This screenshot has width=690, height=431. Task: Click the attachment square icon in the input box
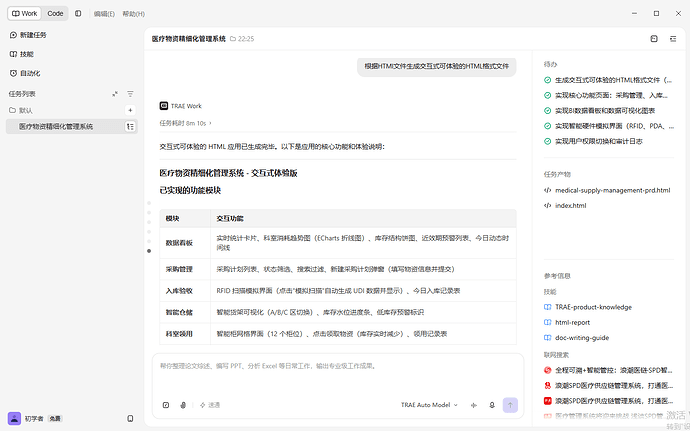pyautogui.click(x=166, y=405)
